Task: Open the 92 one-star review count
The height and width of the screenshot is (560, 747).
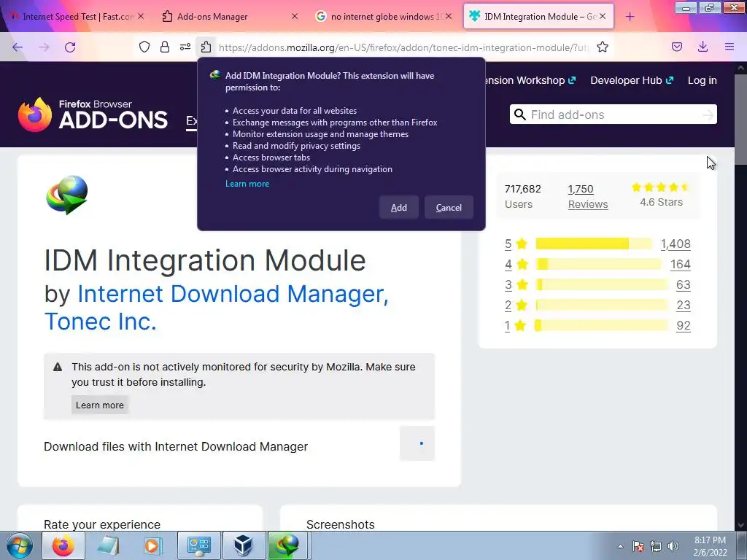Action: coord(683,326)
